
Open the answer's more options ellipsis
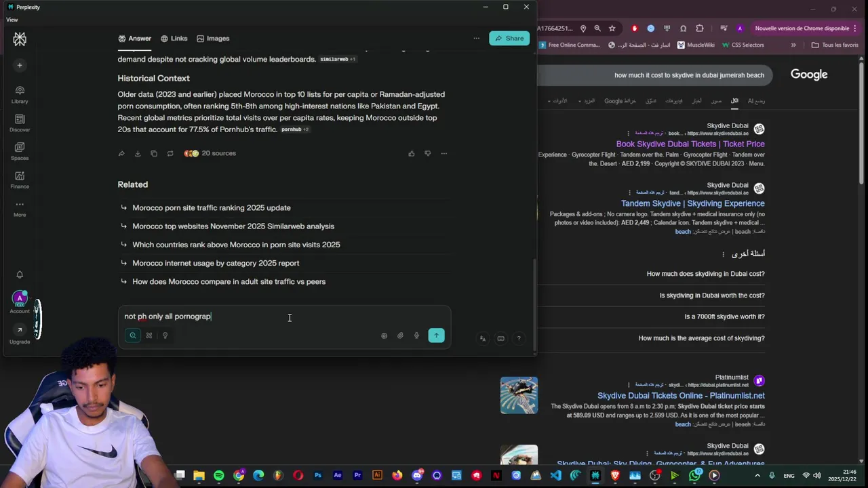click(444, 154)
